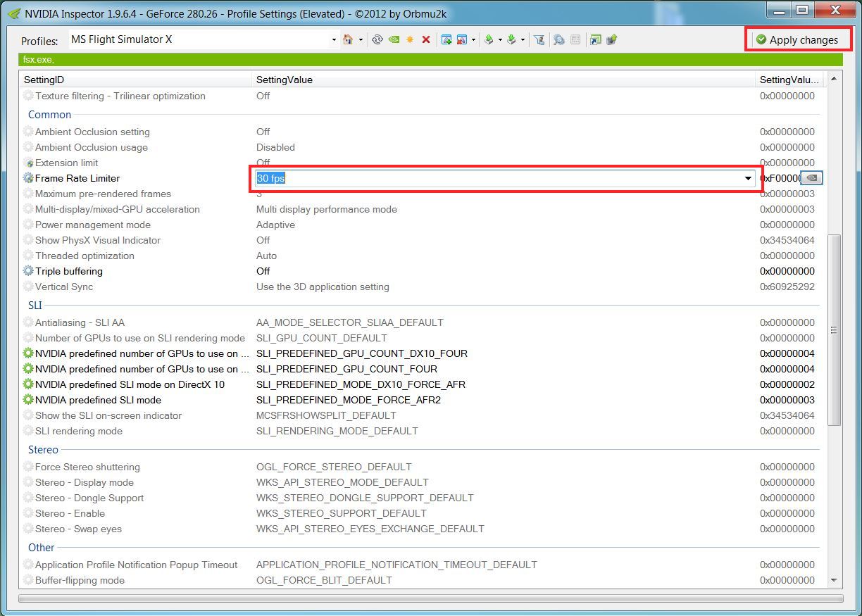Viewport: 862px width, 616px height.
Task: Click the last toolbar icon with green arrow
Action: tap(611, 40)
